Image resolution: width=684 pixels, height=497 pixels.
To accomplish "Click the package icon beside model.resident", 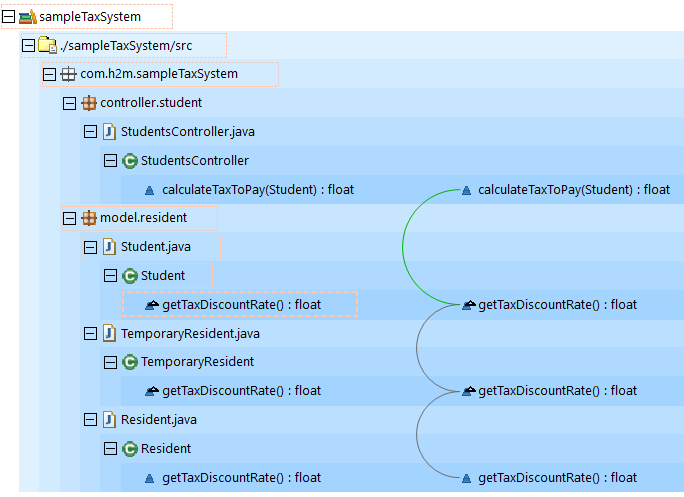I will 89,218.
